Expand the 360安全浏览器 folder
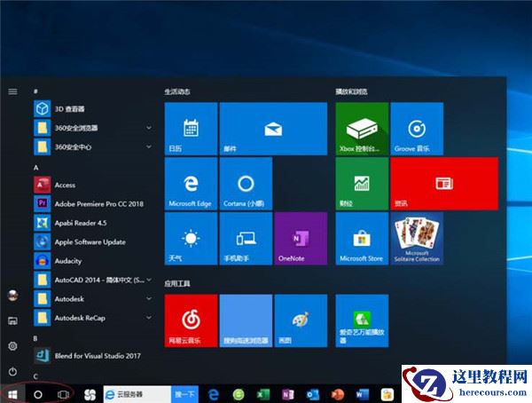 149,128
